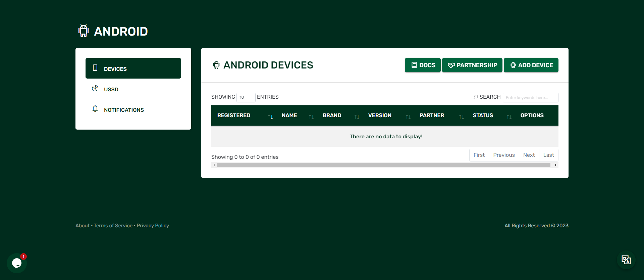This screenshot has height=280, width=644.
Task: Sort table by Version column arrows
Action: coord(408,117)
